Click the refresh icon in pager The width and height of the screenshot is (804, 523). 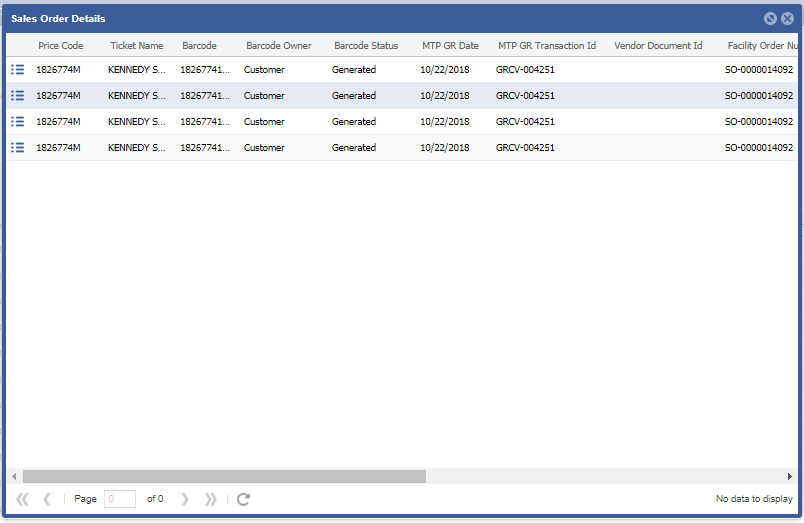(x=243, y=499)
